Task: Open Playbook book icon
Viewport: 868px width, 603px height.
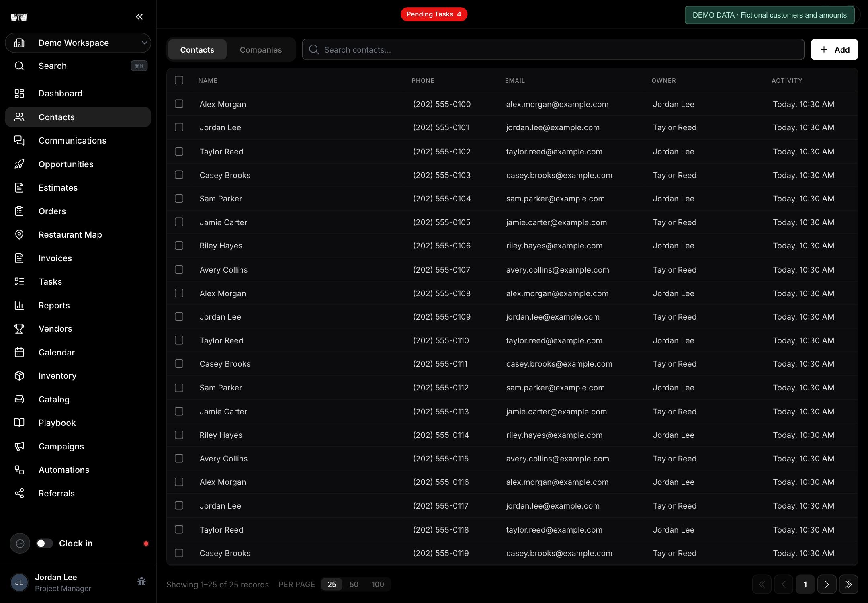Action: pos(19,423)
